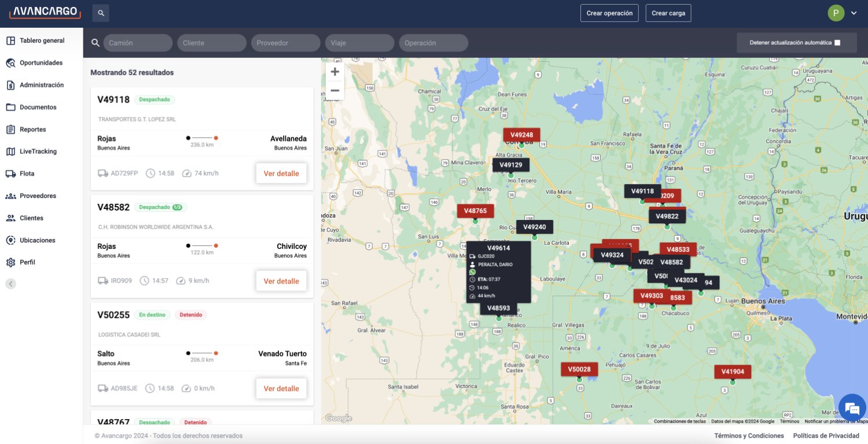Click the green user avatar
This screenshot has height=444, width=868.
click(836, 13)
